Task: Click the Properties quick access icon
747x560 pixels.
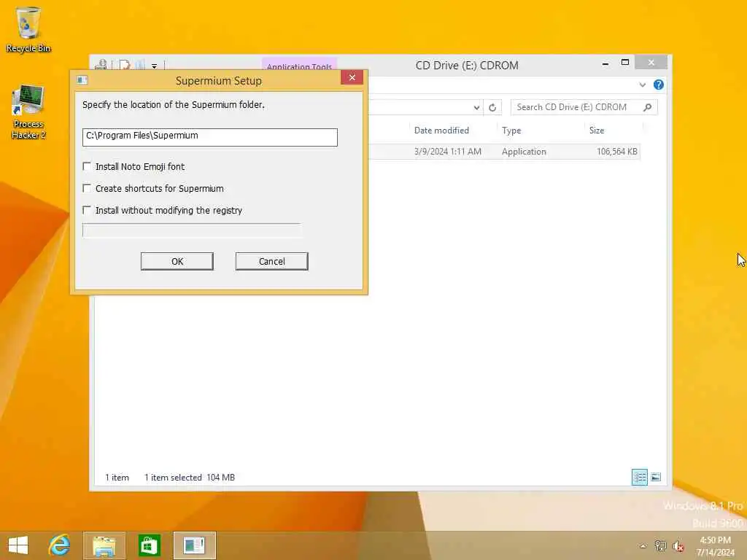Action: point(125,65)
